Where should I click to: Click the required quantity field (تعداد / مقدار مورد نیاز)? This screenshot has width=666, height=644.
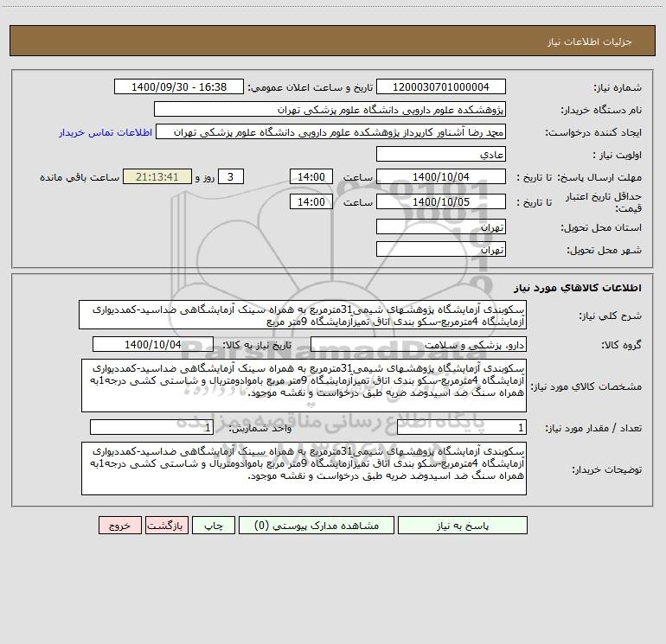pos(462,427)
